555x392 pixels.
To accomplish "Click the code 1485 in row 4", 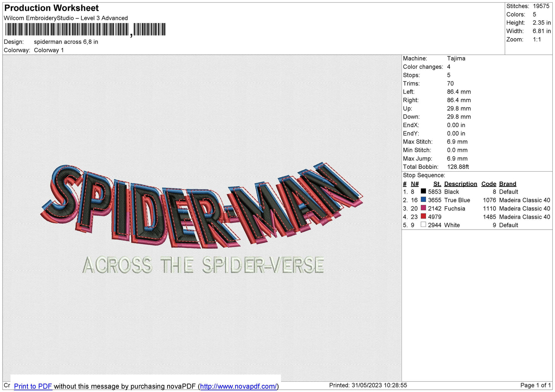I will (x=490, y=217).
